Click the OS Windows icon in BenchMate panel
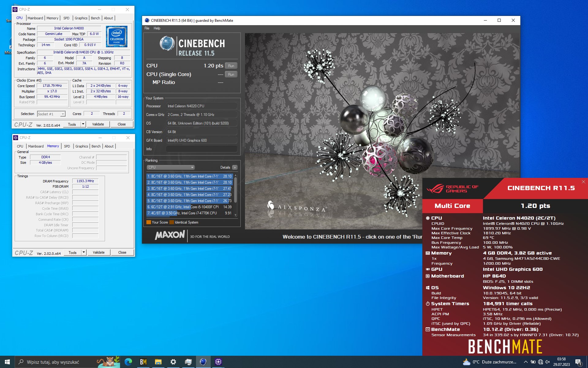The image size is (588, 368). pos(428,288)
